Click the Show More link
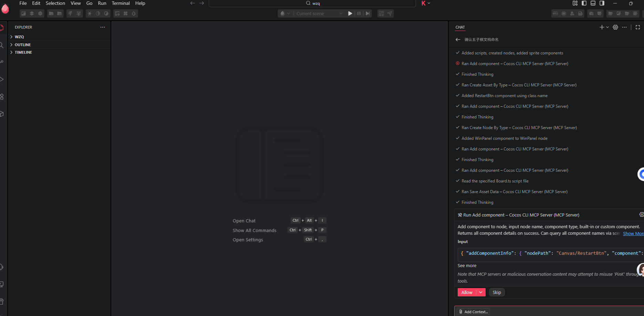This screenshot has width=644, height=316. click(633, 233)
